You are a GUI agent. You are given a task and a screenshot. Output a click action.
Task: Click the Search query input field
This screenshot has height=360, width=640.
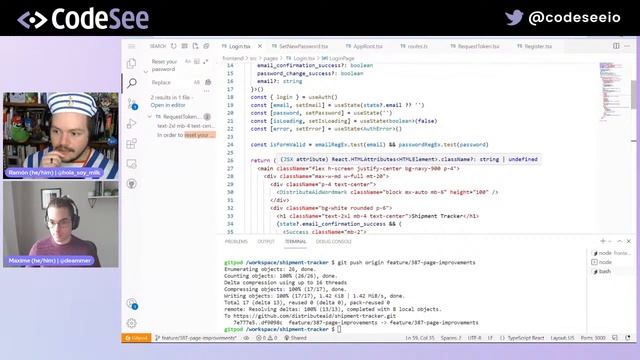click(x=166, y=65)
